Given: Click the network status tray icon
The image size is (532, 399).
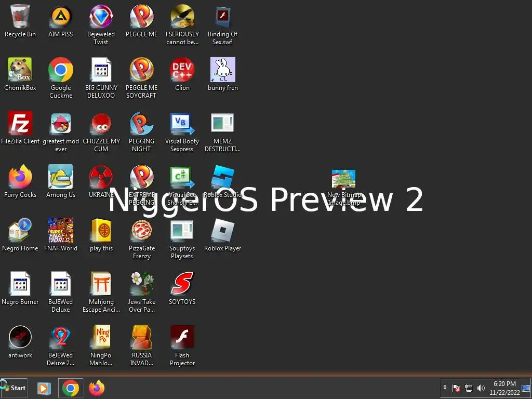Looking at the screenshot, I should (469, 388).
